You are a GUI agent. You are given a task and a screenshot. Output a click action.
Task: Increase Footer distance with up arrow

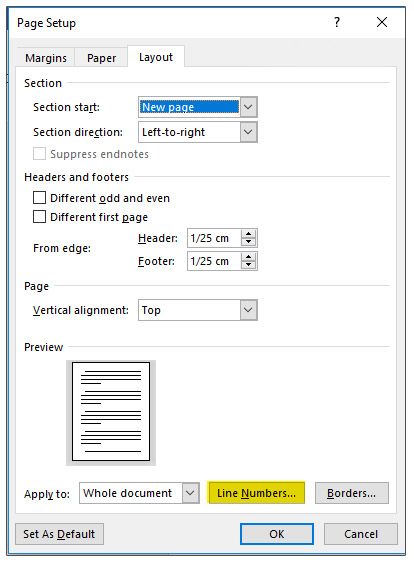(248, 257)
